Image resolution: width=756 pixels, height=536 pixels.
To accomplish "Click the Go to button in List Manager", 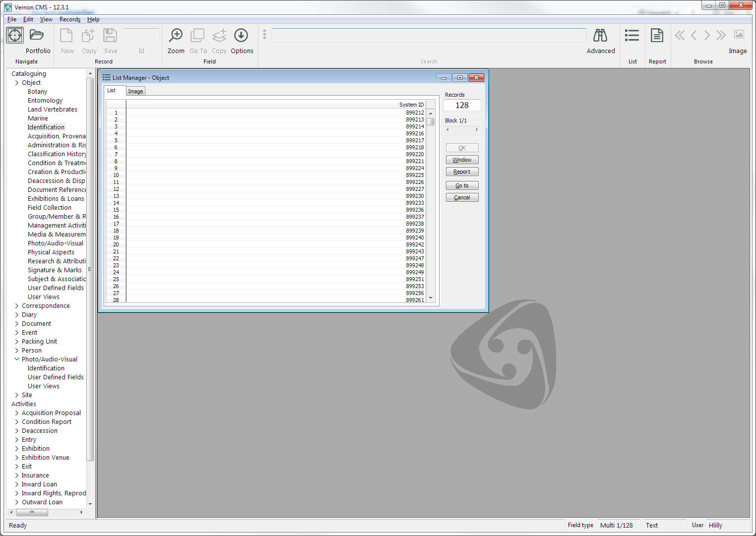I will (x=462, y=185).
